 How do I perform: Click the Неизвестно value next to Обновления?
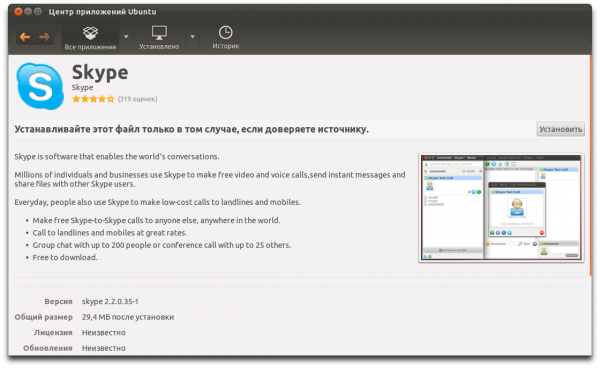(104, 348)
